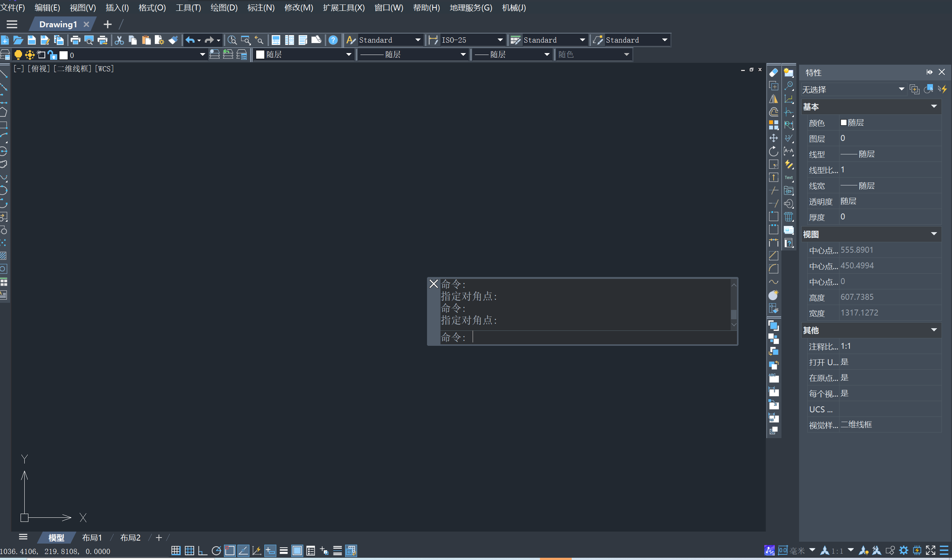Click the Cut scissors icon
Image resolution: width=952 pixels, height=560 pixels.
(119, 40)
